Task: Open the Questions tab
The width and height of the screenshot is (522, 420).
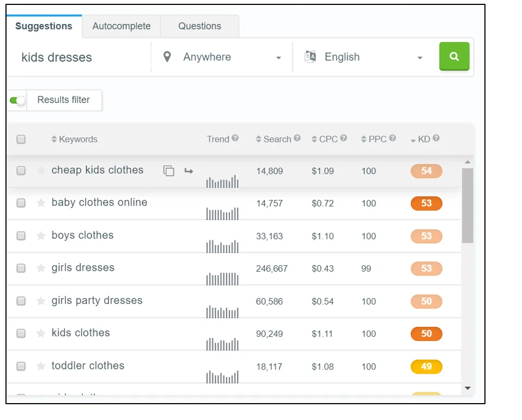Action: click(x=199, y=26)
